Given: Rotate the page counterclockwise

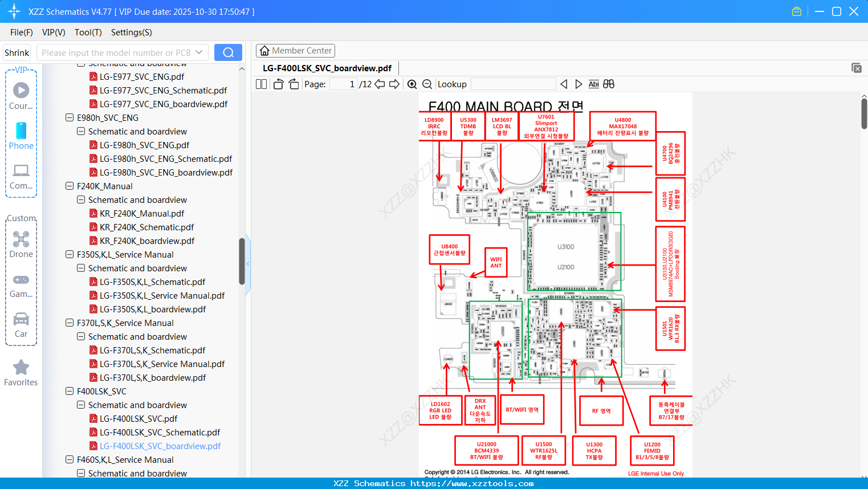Looking at the screenshot, I should tap(278, 83).
